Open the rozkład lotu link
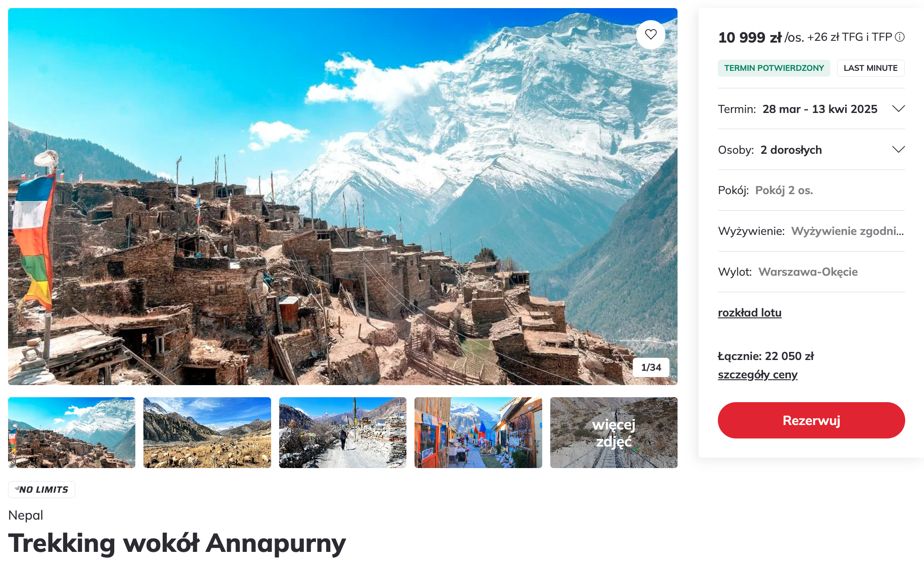 749,312
